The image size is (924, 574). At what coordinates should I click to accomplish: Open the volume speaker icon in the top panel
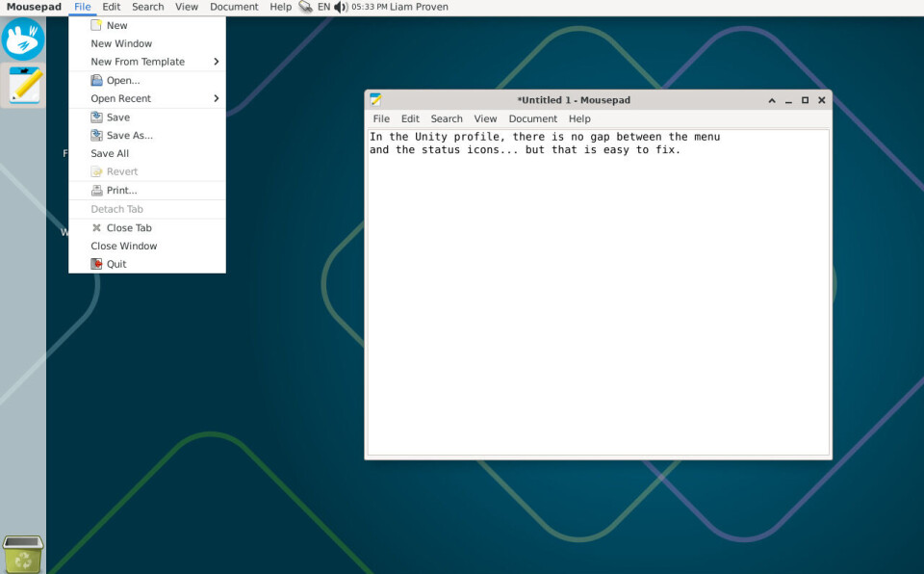341,7
